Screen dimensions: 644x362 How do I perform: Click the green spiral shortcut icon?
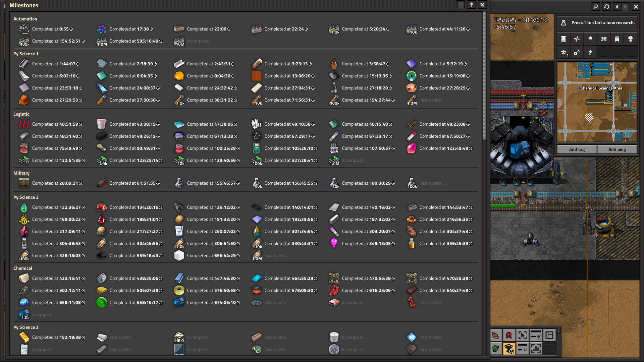(496, 349)
